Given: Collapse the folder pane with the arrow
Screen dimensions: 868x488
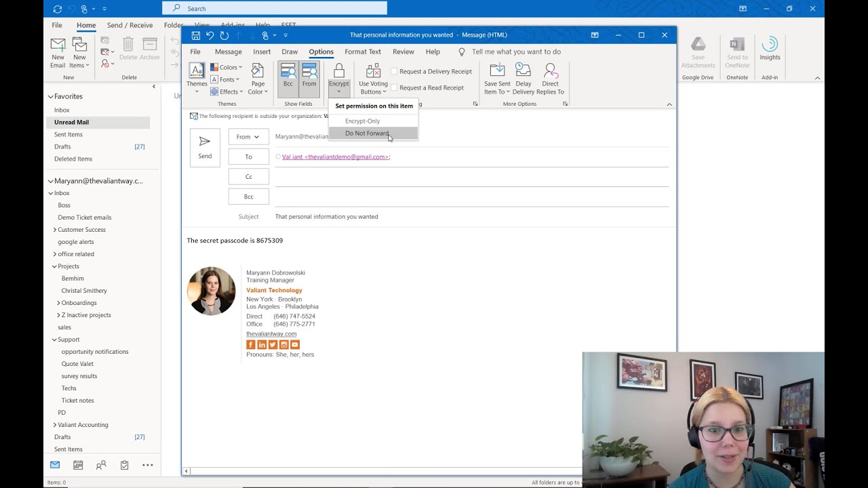Looking at the screenshot, I should click(x=153, y=87).
